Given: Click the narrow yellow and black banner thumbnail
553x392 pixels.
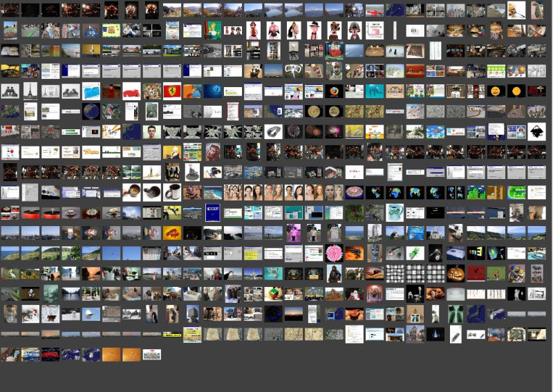Looking at the screenshot, I should point(172,334).
